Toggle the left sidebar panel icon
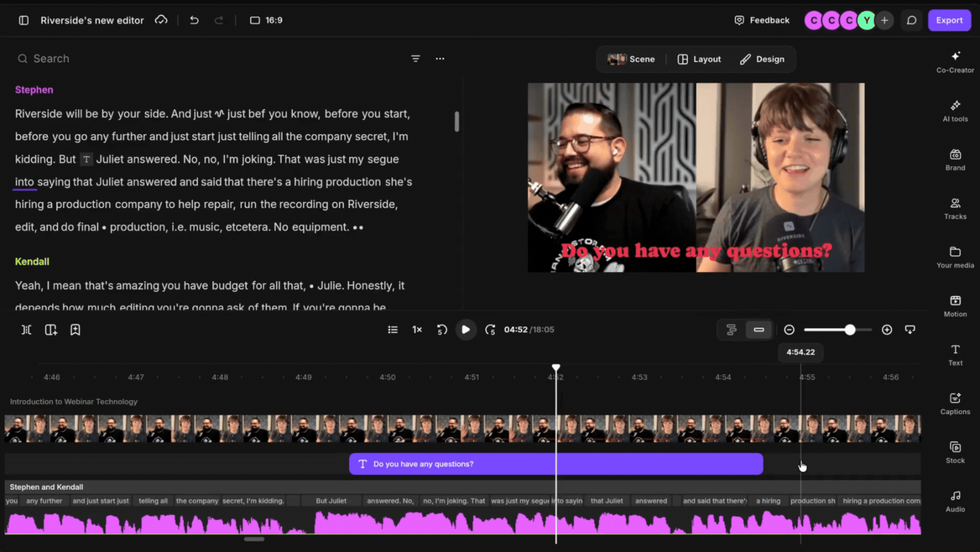This screenshot has height=552, width=980. coord(24,20)
